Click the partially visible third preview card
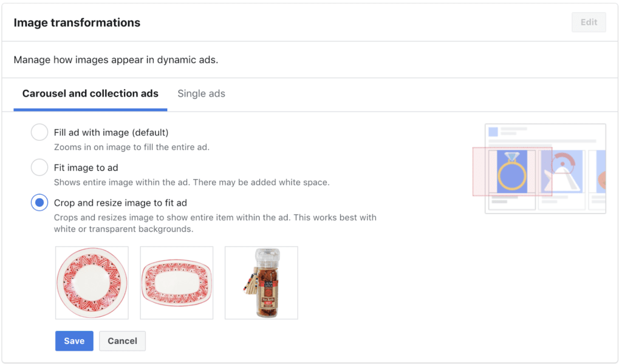Image resolution: width=622 pixels, height=364 pixels. click(600, 176)
